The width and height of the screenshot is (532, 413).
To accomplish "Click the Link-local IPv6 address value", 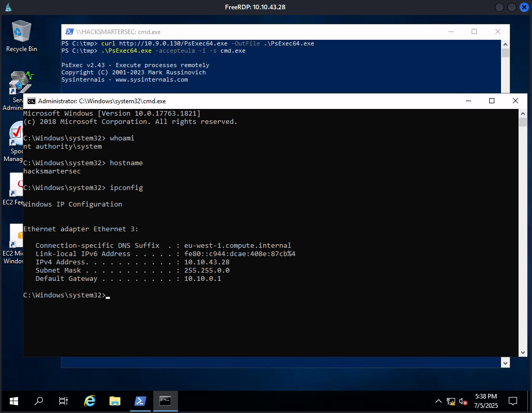I will [x=240, y=254].
